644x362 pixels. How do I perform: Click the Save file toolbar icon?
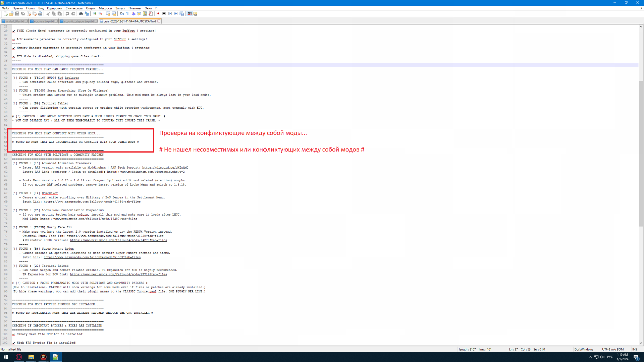coord(17,14)
